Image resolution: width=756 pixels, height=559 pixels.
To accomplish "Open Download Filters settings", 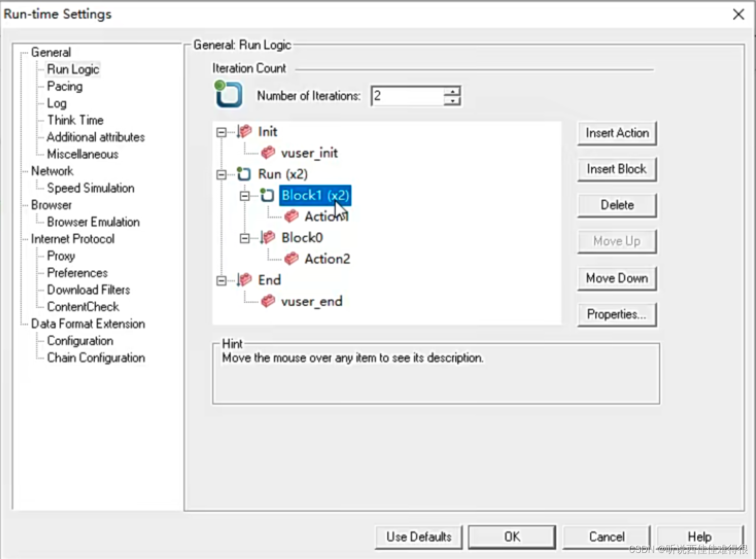I will pyautogui.click(x=89, y=290).
